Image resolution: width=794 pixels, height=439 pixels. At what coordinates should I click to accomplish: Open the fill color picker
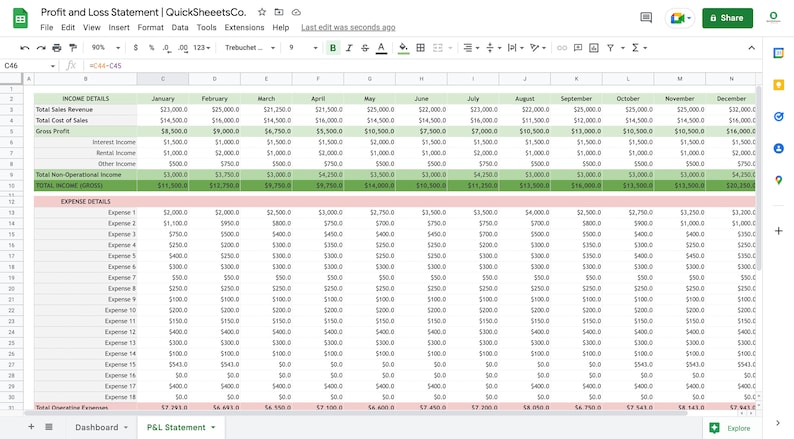coord(404,48)
